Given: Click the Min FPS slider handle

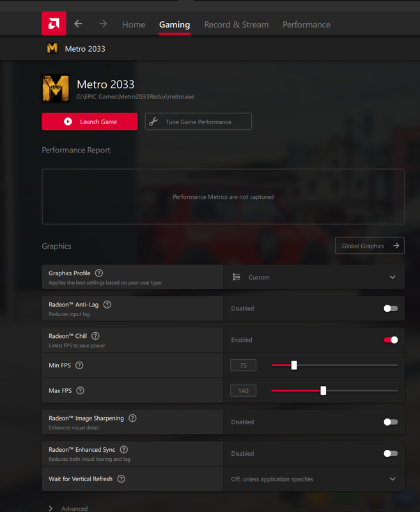Looking at the screenshot, I should [294, 365].
